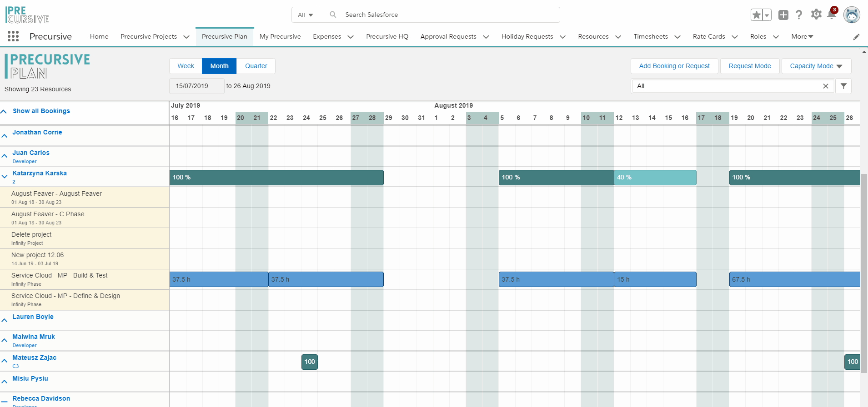This screenshot has width=868, height=407.
Task: Open the Rebecca Davidson resource link
Action: pyautogui.click(x=41, y=398)
